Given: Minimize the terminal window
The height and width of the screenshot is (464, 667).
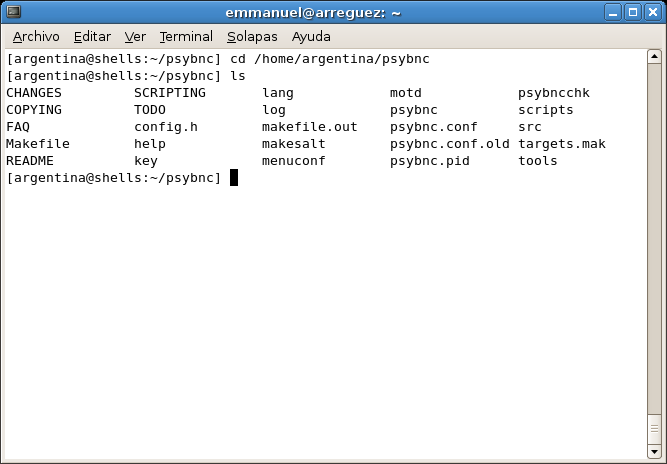Looking at the screenshot, I should click(613, 12).
